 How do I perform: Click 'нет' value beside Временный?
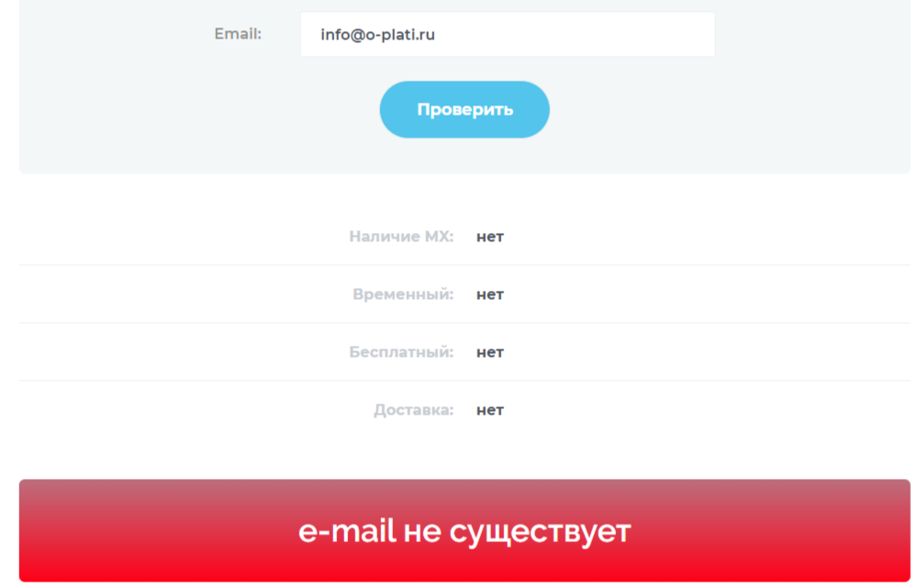[x=490, y=294]
